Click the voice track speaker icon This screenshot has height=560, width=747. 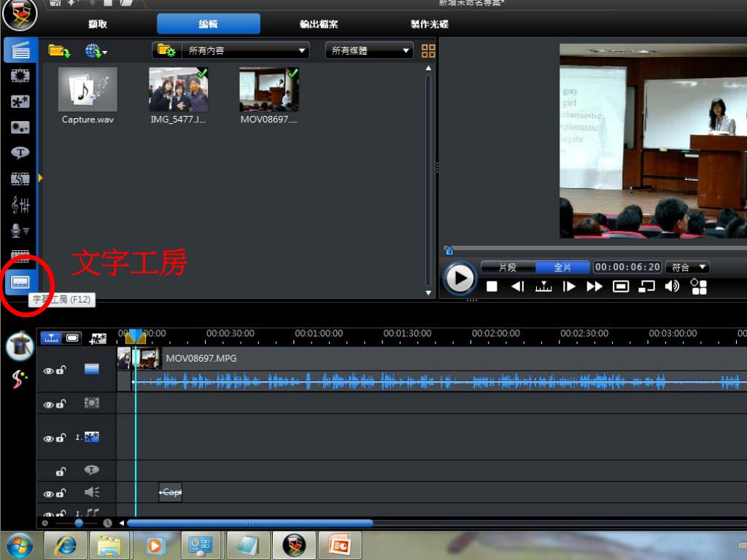click(91, 492)
